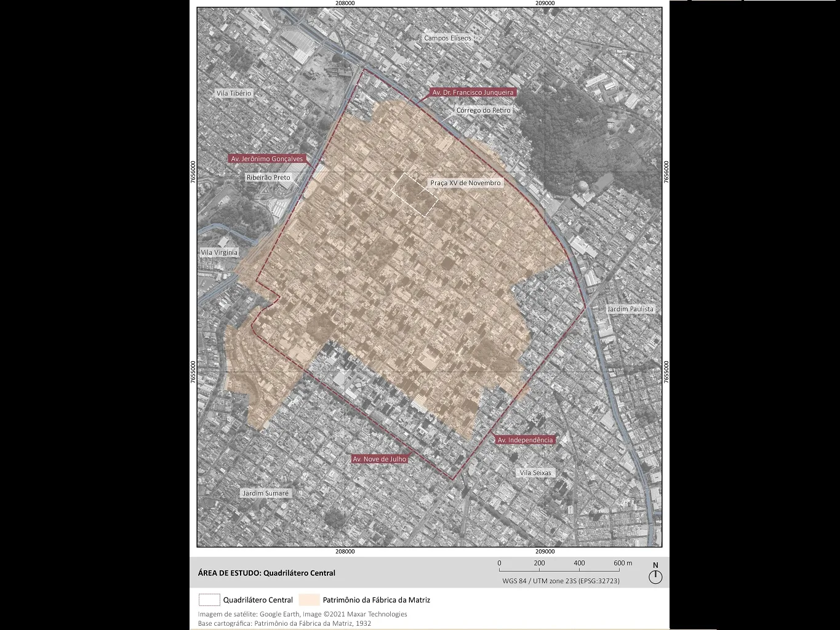Click the Patrimônio da Fábrica da Matriz swatch
Viewport: 840px width, 630px height.
coord(309,600)
